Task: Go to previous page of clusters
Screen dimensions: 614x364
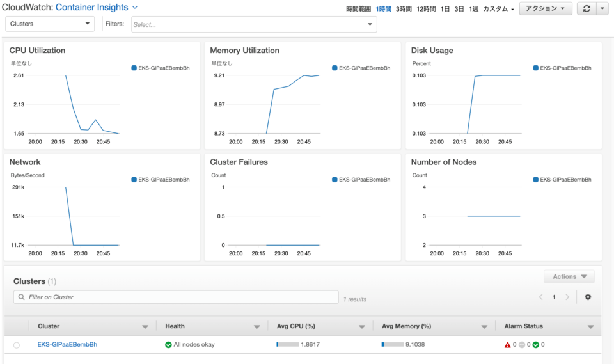Action: pyautogui.click(x=541, y=297)
